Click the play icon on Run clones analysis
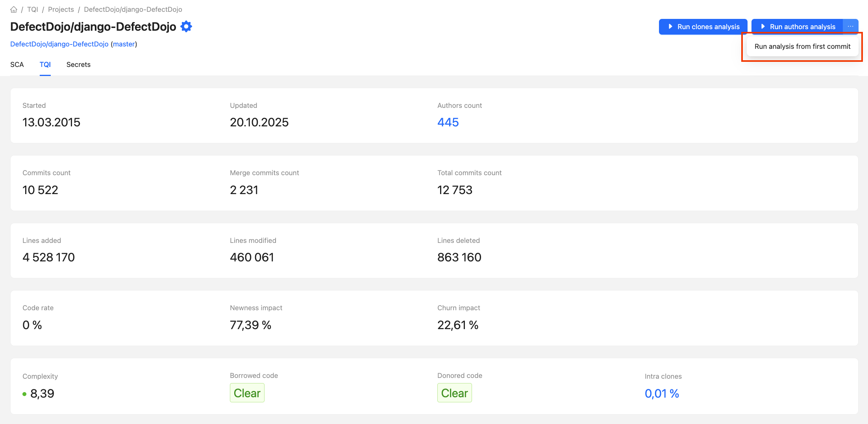 coord(670,26)
